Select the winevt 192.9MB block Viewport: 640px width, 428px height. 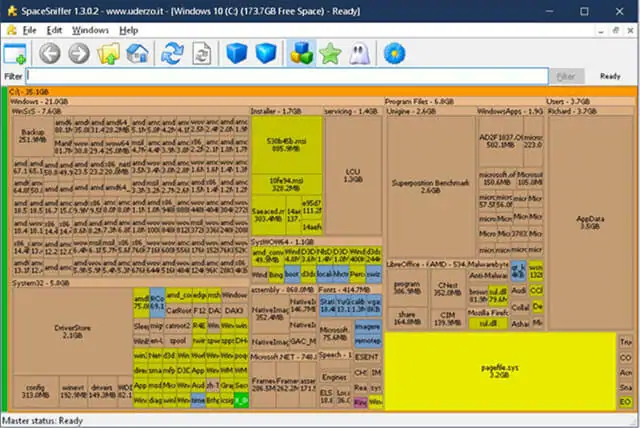pos(73,392)
